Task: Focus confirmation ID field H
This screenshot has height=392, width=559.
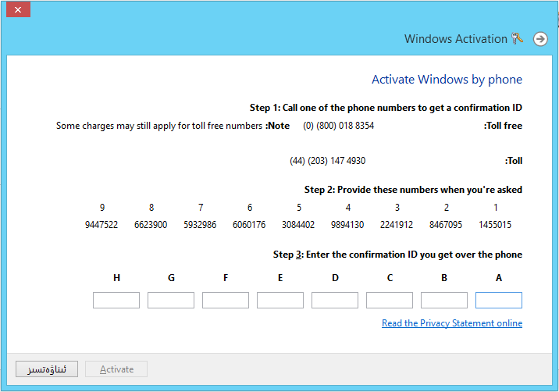Action: (x=116, y=300)
